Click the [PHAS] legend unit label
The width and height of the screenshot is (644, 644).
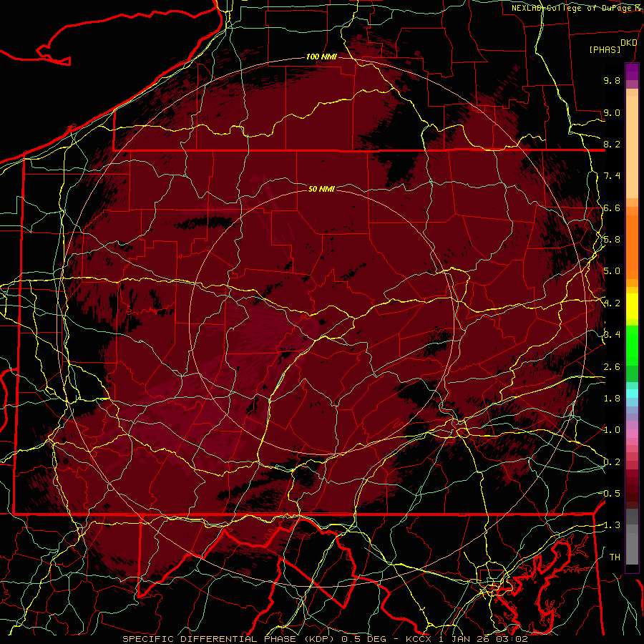605,49
